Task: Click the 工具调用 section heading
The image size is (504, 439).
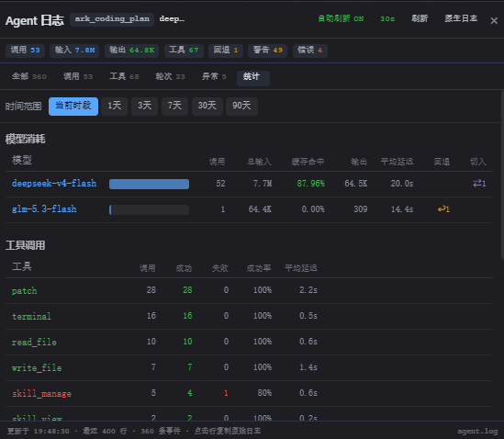Action: (x=26, y=245)
